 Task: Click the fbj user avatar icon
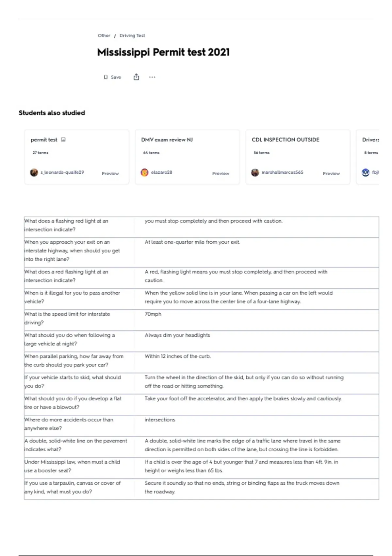coord(366,172)
